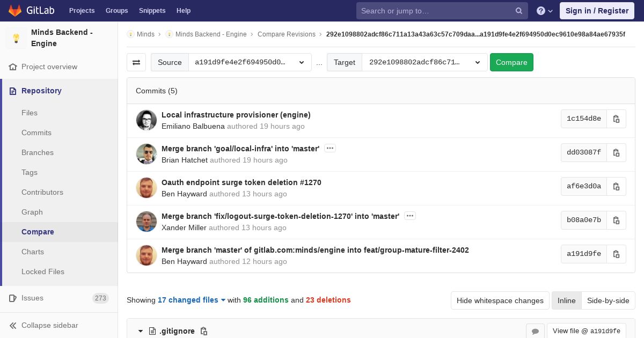Copy .gitignore file path icon
Image resolution: width=644 pixels, height=338 pixels.
pos(204,332)
